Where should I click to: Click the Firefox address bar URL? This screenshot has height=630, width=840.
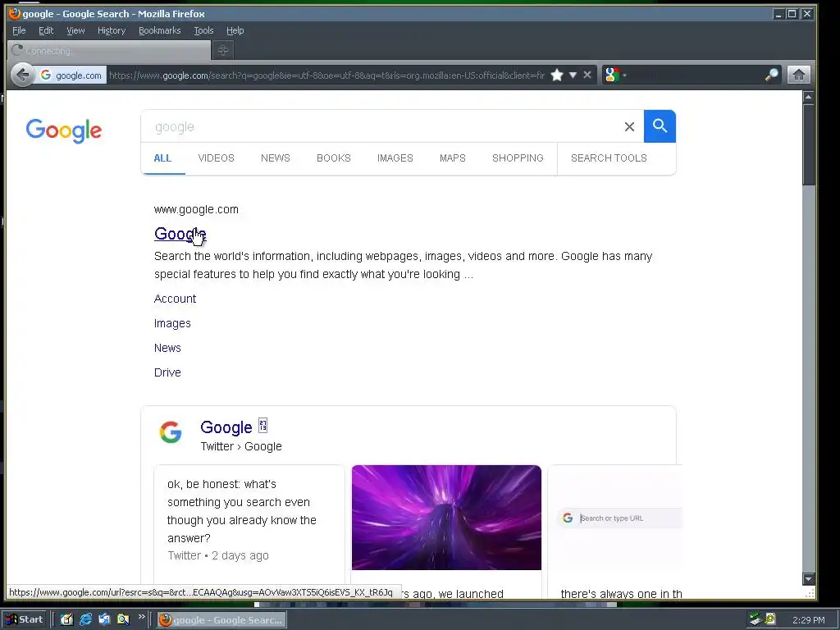[326, 75]
